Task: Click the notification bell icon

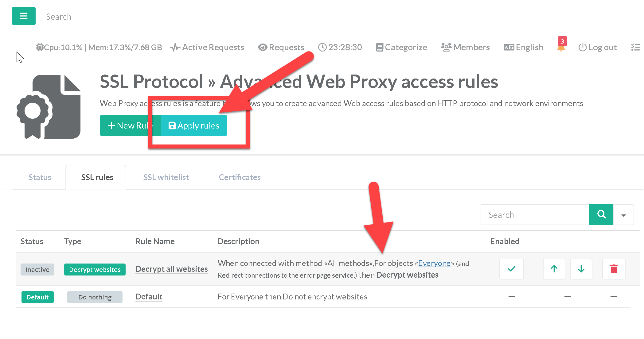Action: point(561,48)
